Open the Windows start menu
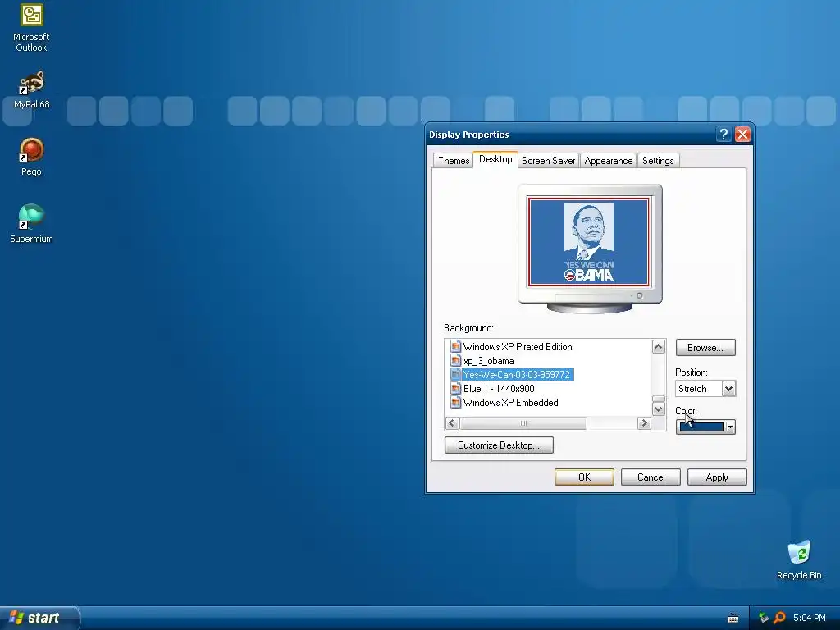This screenshot has width=840, height=630. click(x=39, y=619)
